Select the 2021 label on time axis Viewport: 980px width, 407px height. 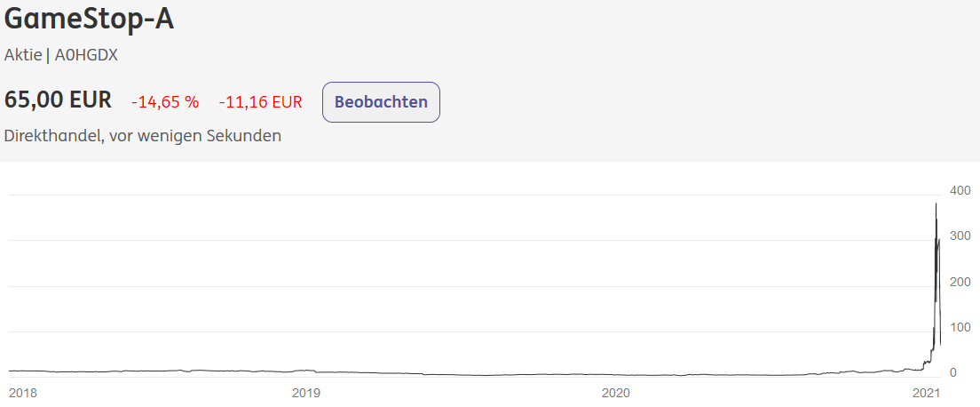tap(926, 392)
